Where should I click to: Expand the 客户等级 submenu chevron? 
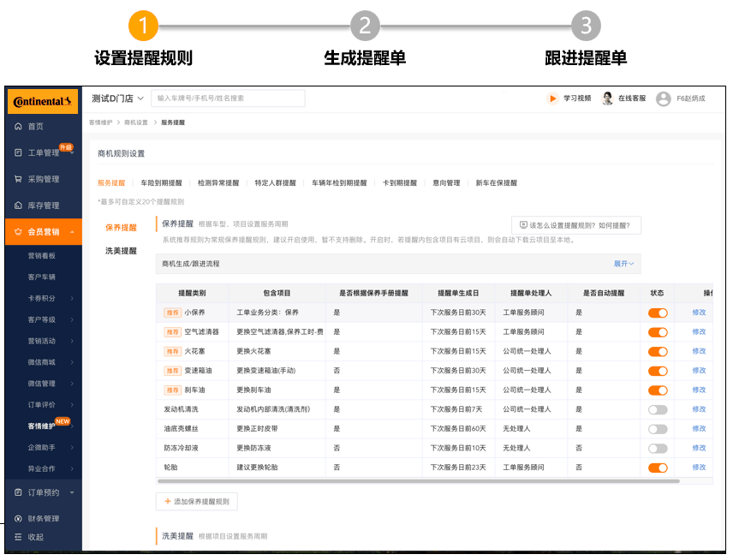click(x=72, y=319)
